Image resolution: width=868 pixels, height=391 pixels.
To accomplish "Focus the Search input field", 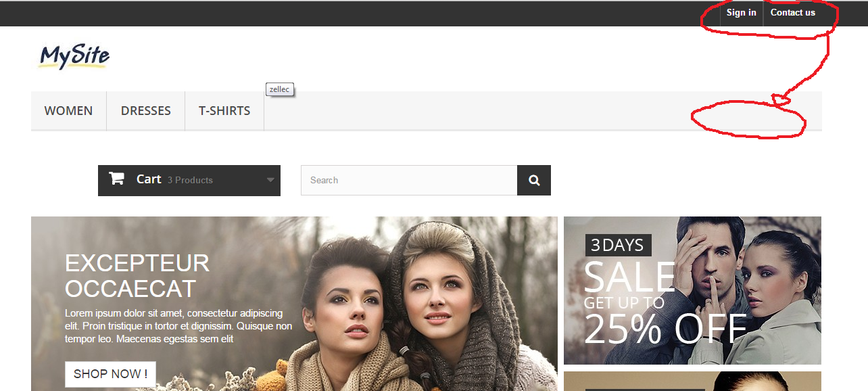I will coord(409,180).
